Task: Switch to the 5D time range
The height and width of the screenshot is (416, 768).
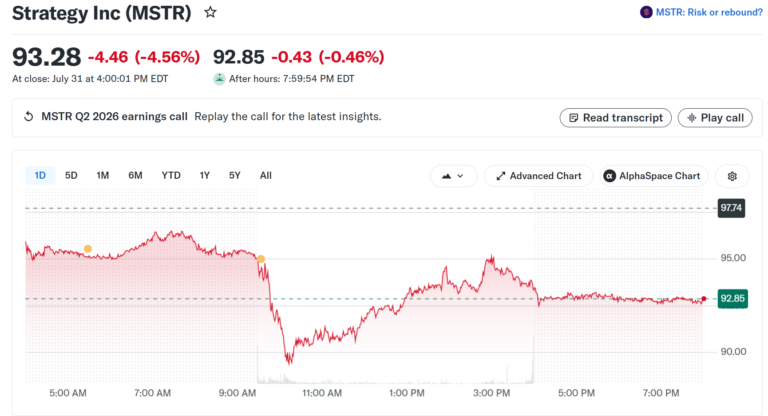Action: click(x=71, y=175)
